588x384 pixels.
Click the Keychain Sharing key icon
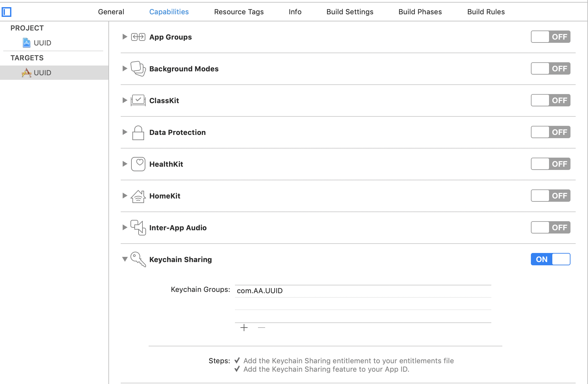tap(138, 259)
